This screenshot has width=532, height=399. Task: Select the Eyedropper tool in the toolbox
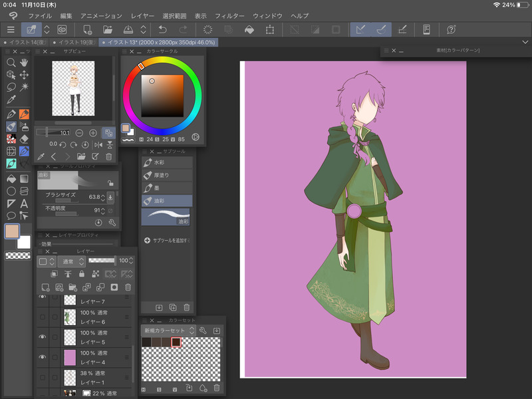coord(11,100)
